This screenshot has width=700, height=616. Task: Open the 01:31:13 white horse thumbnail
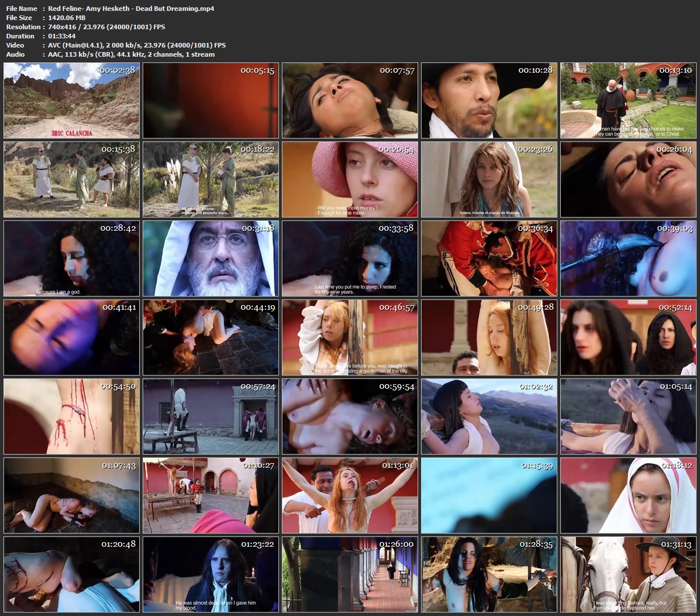click(628, 575)
